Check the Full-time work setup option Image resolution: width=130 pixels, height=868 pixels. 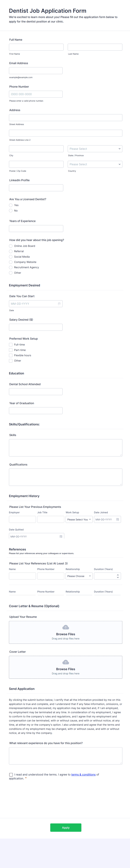10,344
